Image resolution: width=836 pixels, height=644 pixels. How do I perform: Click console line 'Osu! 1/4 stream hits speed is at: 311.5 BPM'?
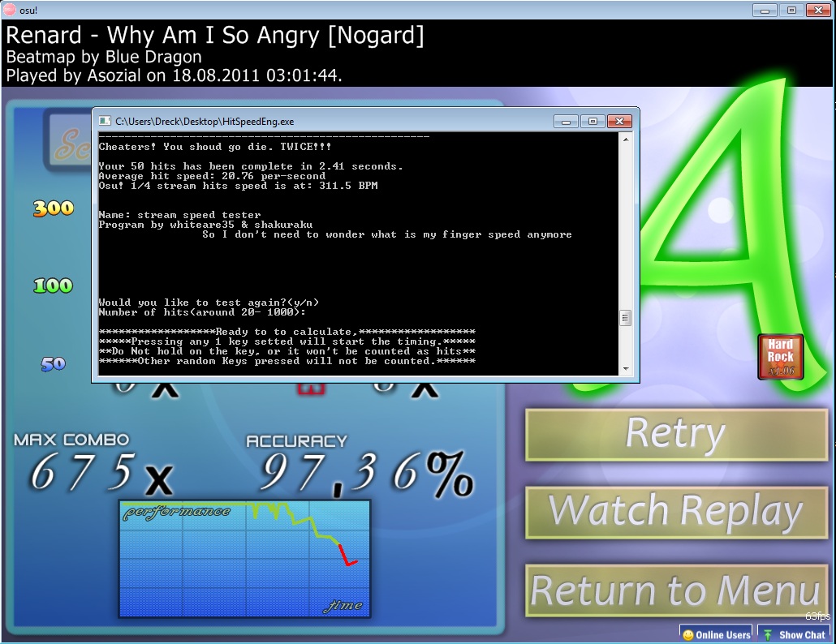(238, 186)
